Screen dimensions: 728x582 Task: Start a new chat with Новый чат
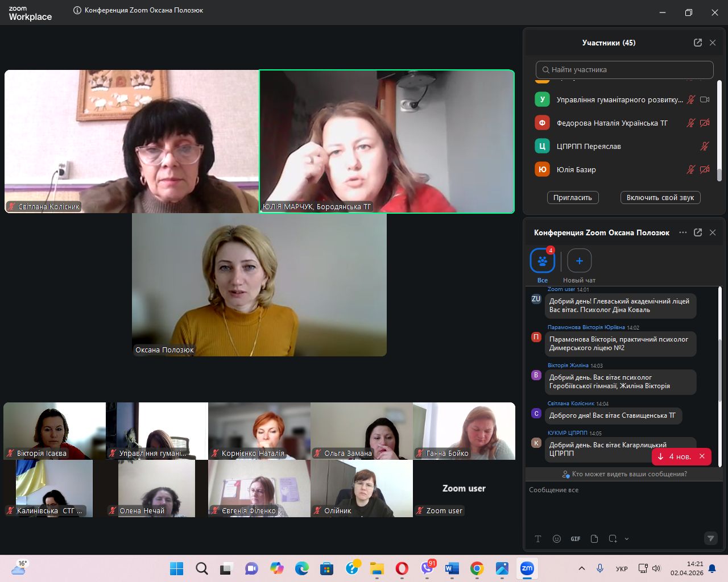[579, 261]
